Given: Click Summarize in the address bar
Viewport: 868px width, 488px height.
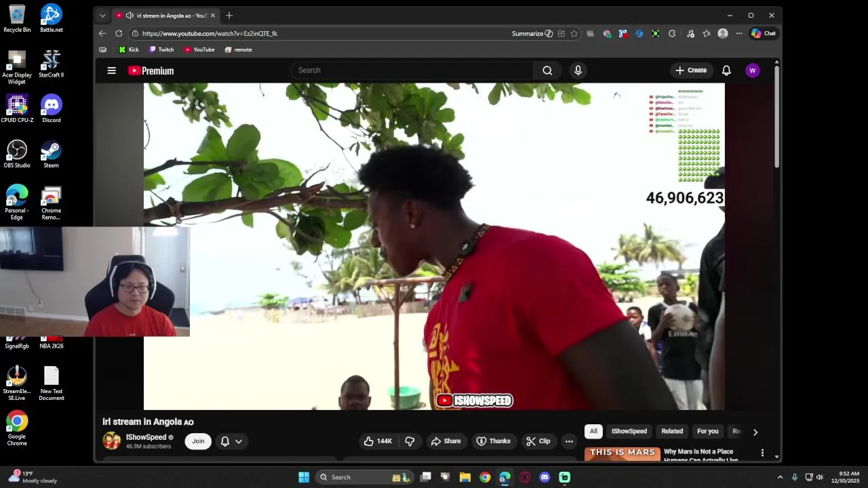Looking at the screenshot, I should click(532, 33).
